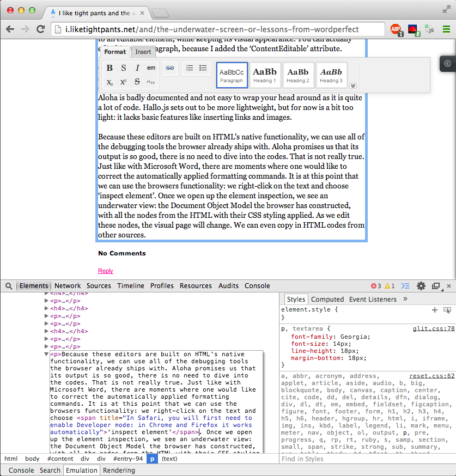Go back in browser history
The image size is (456, 476).
point(10,29)
